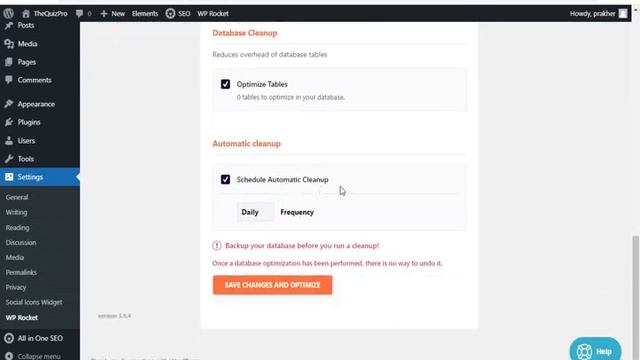Open WP Rocket admin bar menu
Image resolution: width=640 pixels, height=360 pixels.
[x=213, y=13]
